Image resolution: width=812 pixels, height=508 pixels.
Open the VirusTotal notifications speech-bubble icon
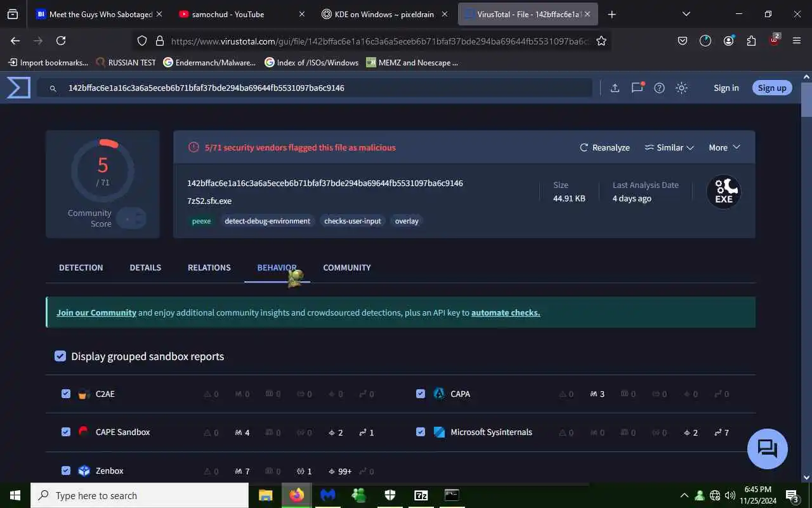click(638, 88)
